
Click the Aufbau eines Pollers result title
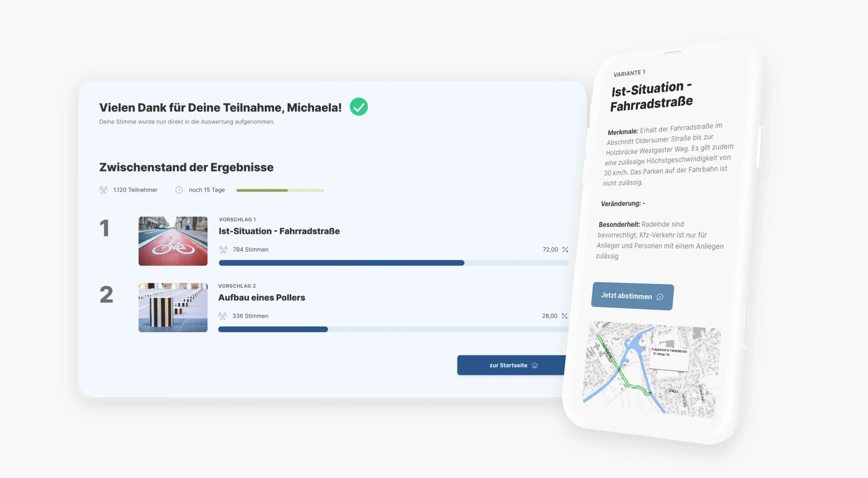(x=261, y=297)
